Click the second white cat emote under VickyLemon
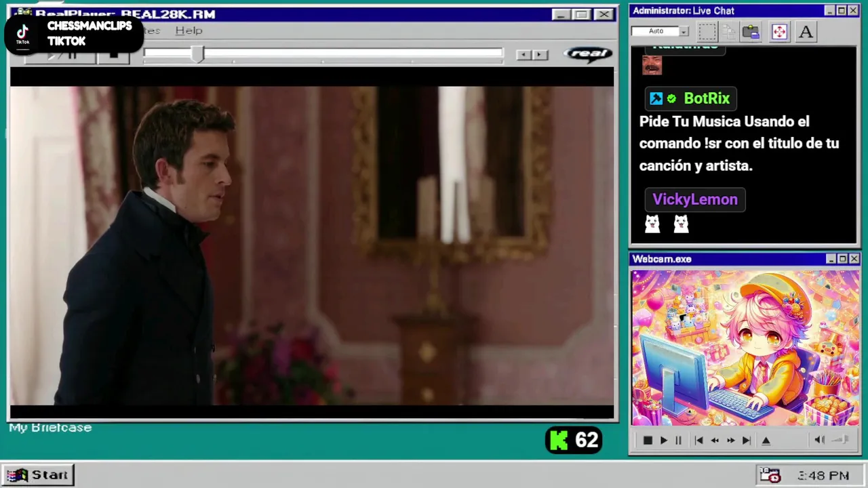The width and height of the screenshot is (868, 488). coord(681,224)
